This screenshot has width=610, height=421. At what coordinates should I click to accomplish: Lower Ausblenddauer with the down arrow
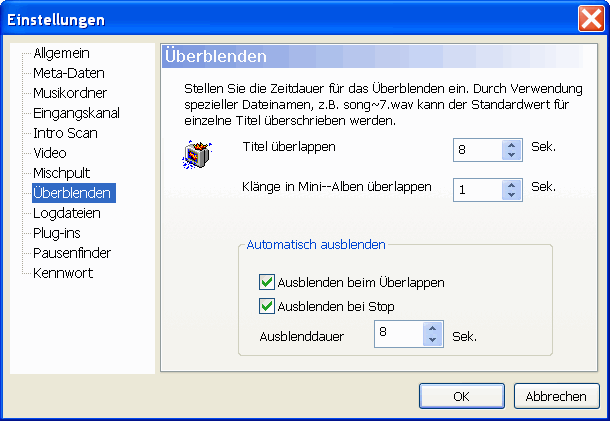pos(432,340)
